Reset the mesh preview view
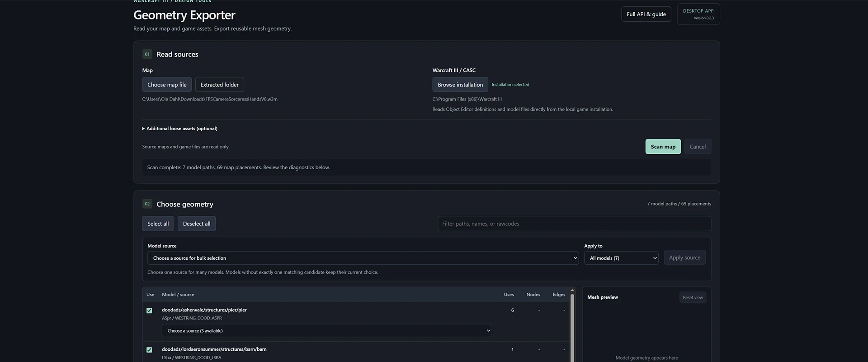This screenshot has height=362, width=868. pos(693,297)
